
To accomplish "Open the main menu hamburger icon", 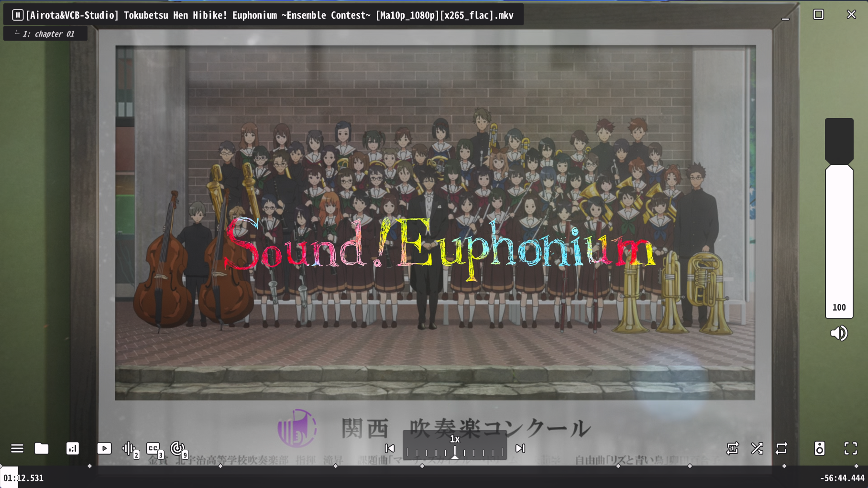I will coord(17,448).
